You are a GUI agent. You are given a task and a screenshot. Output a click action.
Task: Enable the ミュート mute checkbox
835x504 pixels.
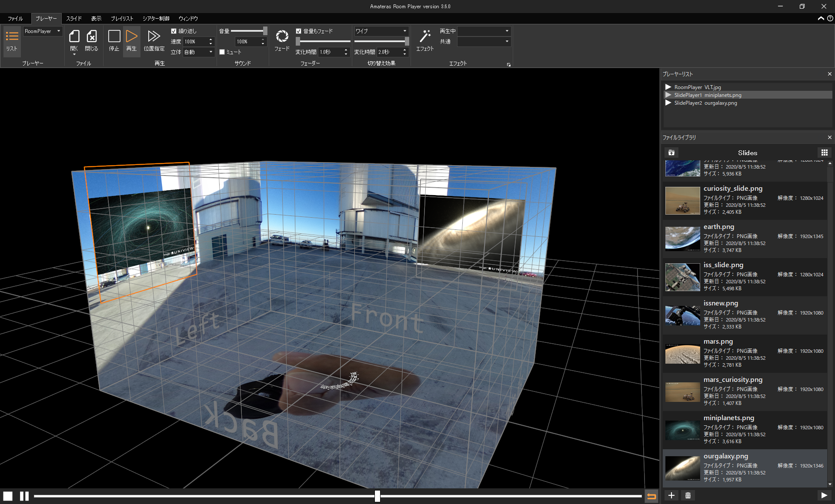(222, 52)
